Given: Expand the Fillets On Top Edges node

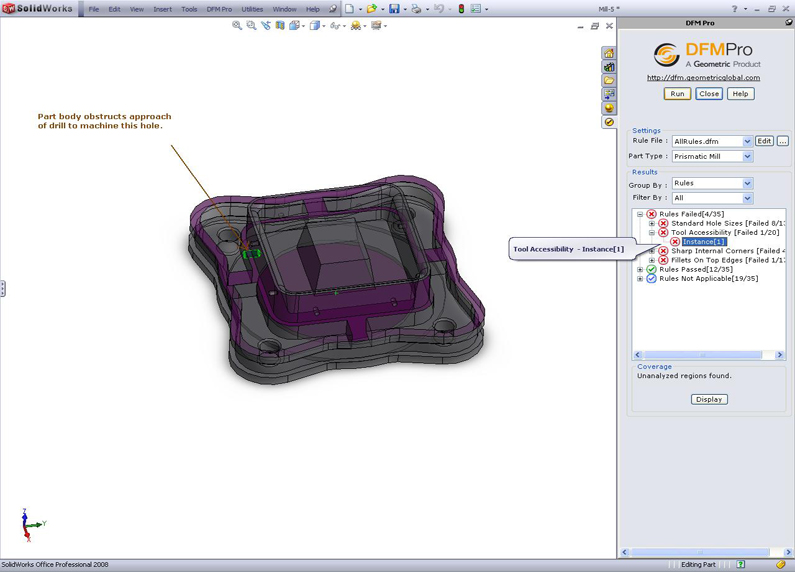Looking at the screenshot, I should tap(652, 260).
